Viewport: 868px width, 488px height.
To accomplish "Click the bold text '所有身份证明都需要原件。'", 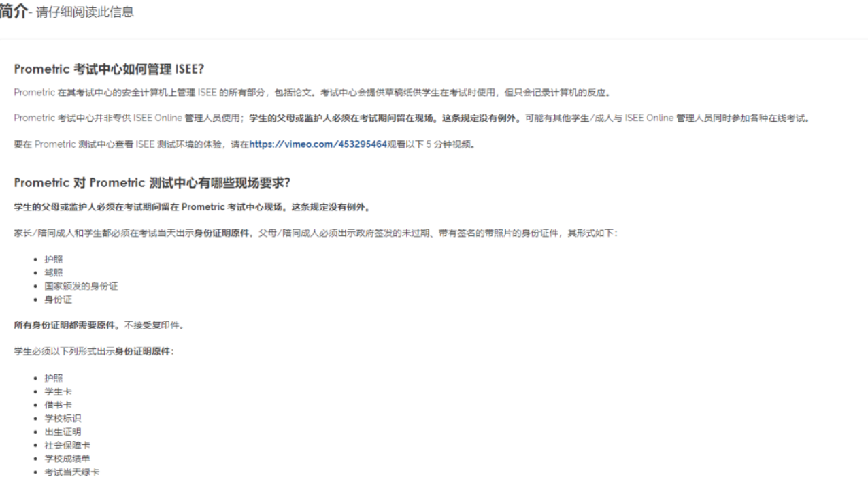I will 67,325.
